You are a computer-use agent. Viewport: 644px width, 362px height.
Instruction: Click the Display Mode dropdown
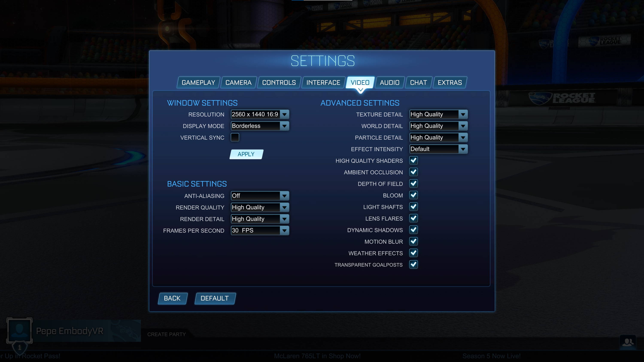259,125
